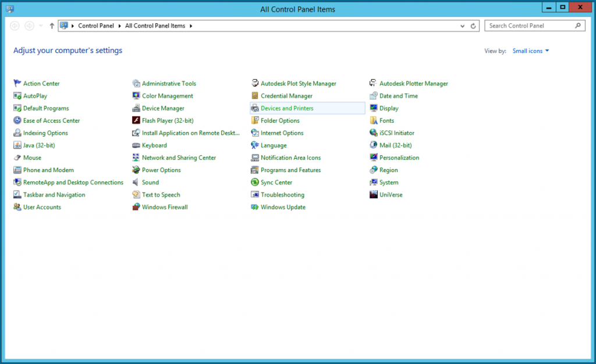This screenshot has width=596, height=364.
Task: Click the Credential Manager icon
Action: tap(255, 96)
